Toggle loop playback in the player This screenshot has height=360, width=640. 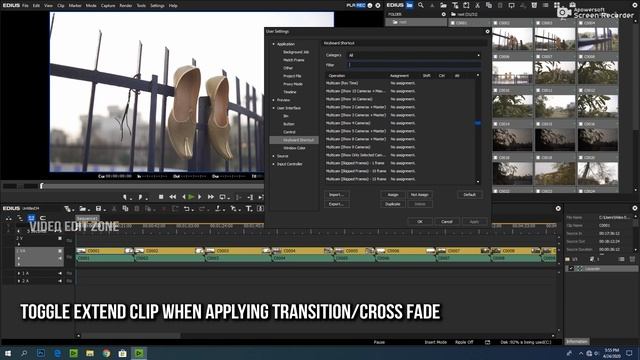[x=222, y=197]
